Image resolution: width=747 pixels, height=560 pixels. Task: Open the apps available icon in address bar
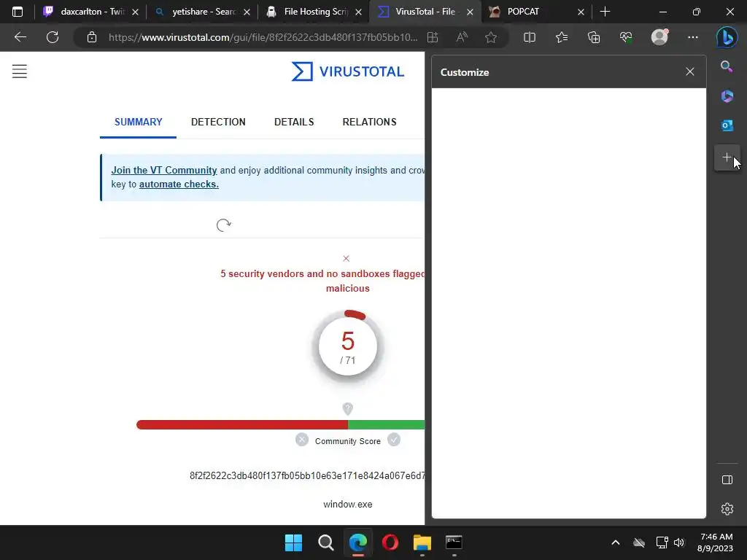433,37
